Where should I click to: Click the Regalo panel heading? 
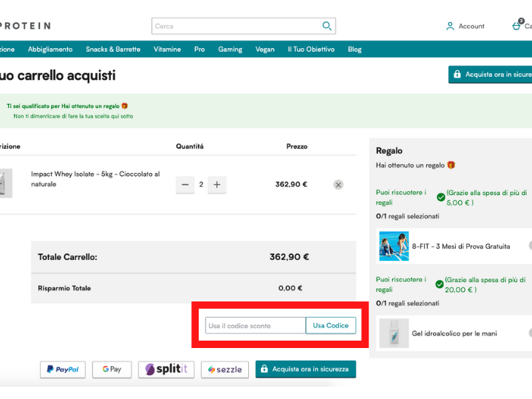click(x=389, y=151)
